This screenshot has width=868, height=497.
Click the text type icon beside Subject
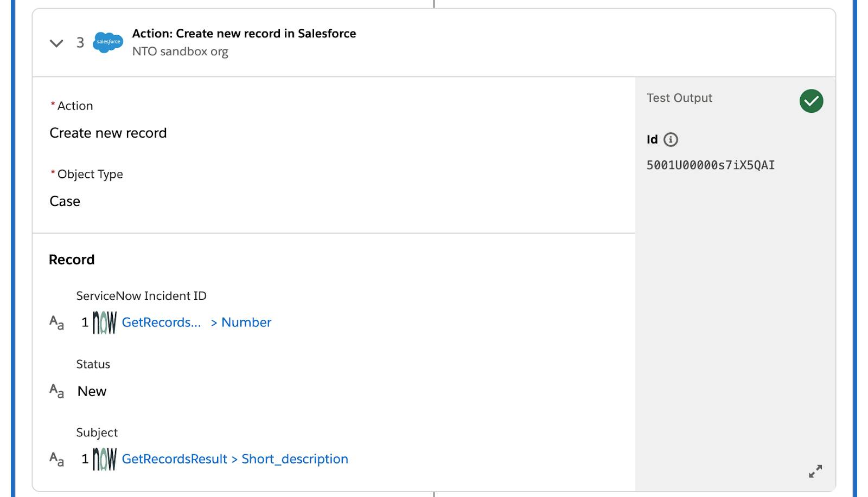[56, 459]
